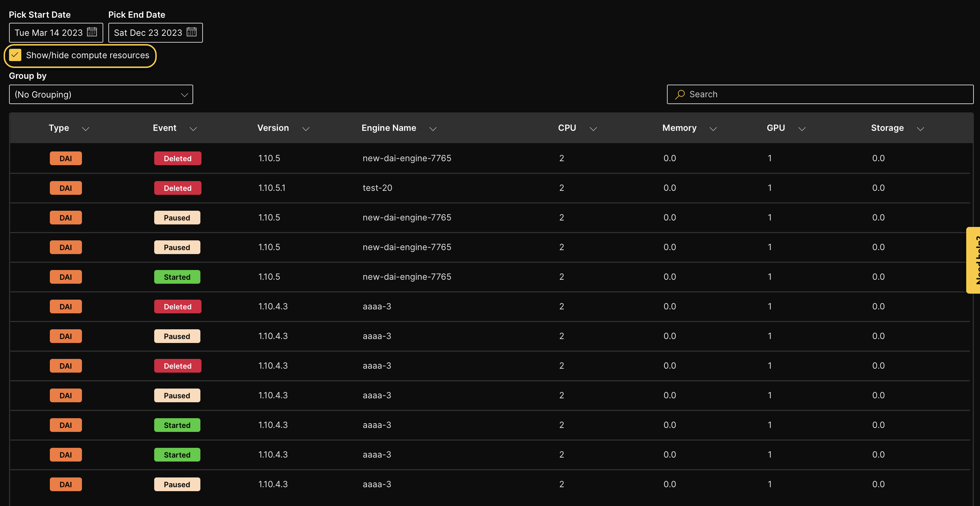Click the Event column sort chevron
The image size is (980, 506).
(x=193, y=129)
